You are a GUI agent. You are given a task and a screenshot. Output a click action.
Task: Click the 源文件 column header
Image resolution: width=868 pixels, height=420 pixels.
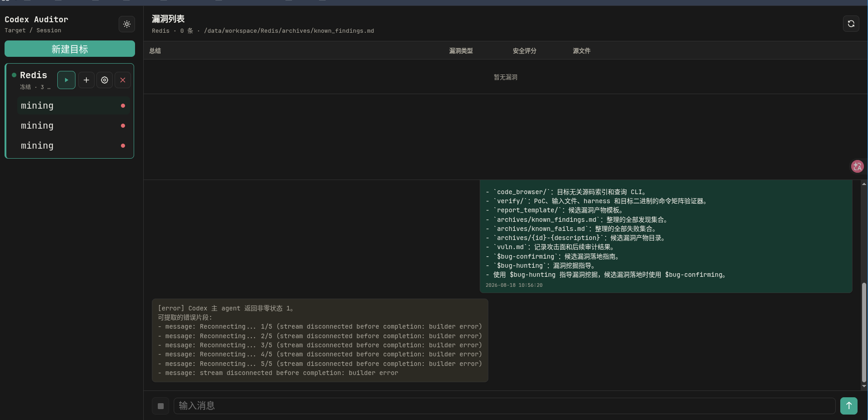coord(582,51)
